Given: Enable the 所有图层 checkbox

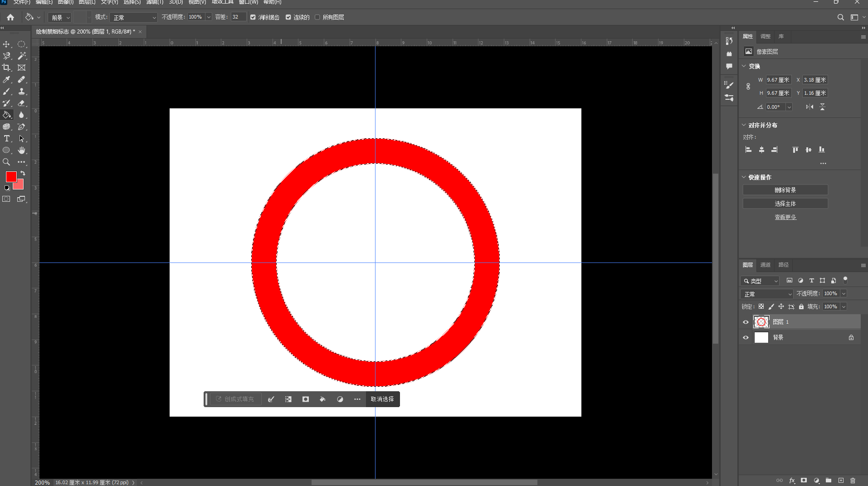Looking at the screenshot, I should click(x=317, y=17).
